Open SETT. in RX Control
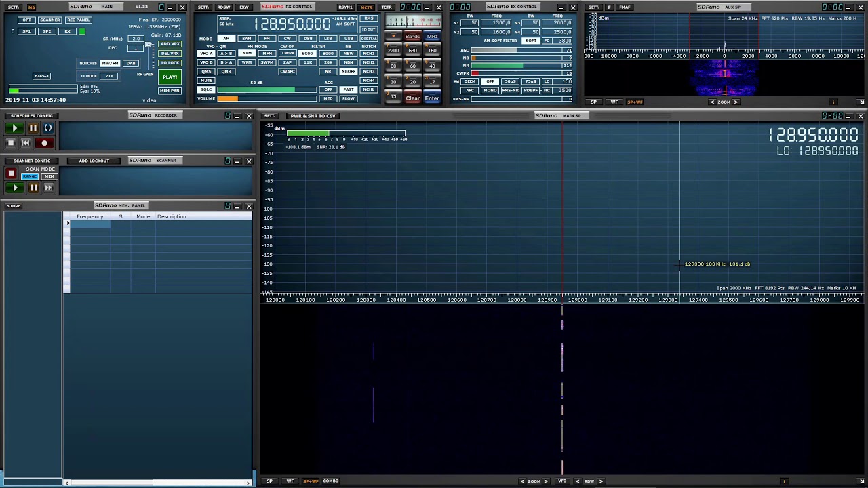 click(203, 7)
